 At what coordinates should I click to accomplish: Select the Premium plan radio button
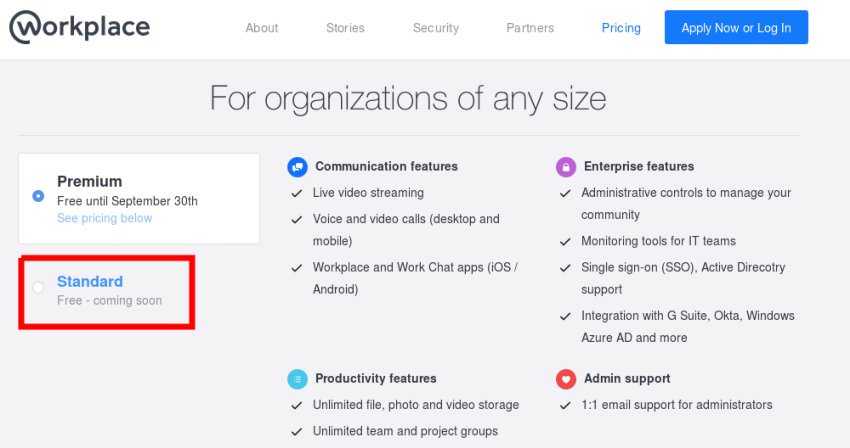click(38, 196)
